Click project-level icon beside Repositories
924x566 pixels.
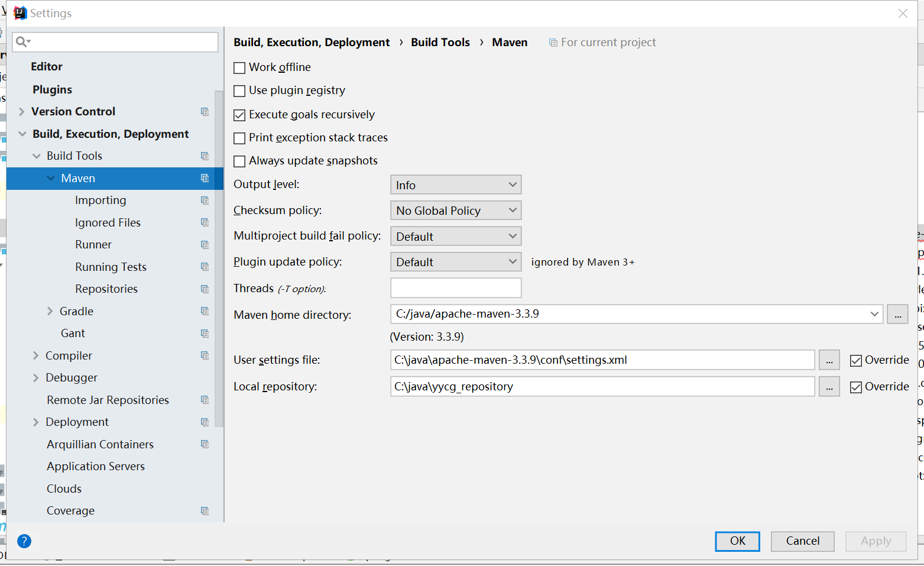pos(205,289)
